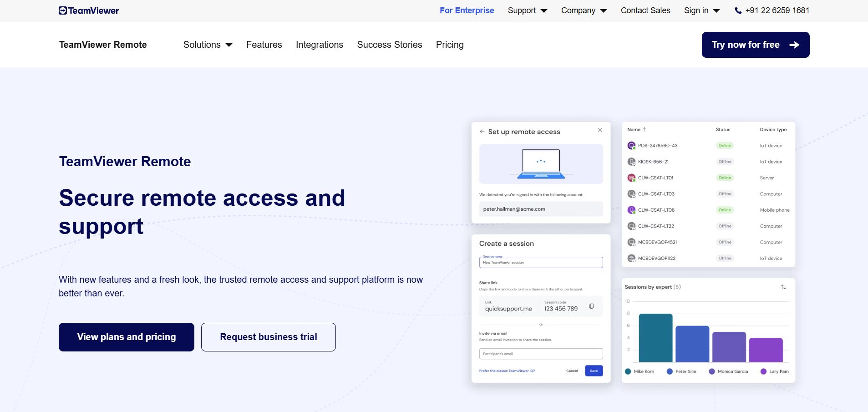The height and width of the screenshot is (412, 868).
Task: Click the arrow on Try now for free
Action: (x=794, y=45)
